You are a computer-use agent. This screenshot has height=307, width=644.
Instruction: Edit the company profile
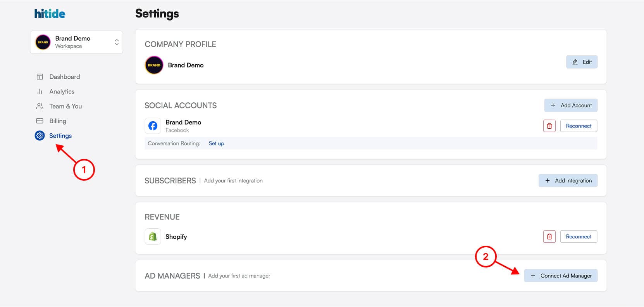coord(582,62)
